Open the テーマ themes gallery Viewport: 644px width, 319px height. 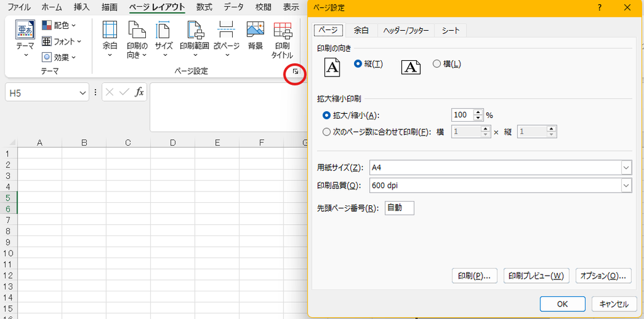click(25, 39)
